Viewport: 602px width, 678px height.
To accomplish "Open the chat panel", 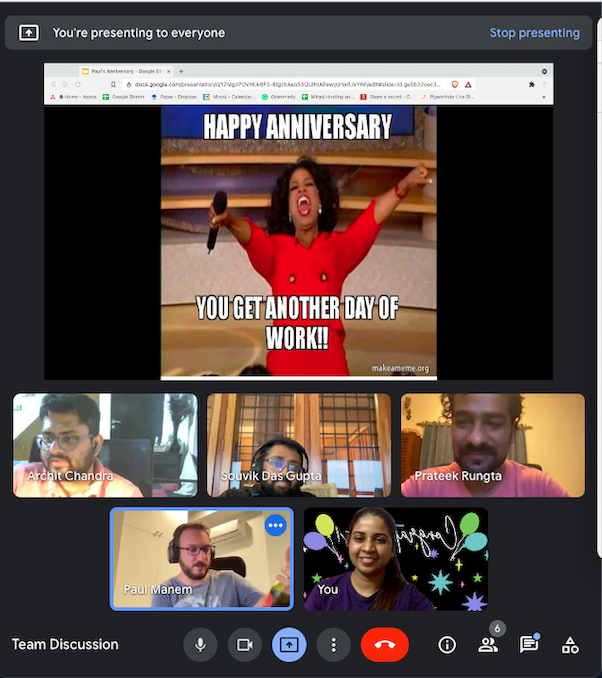I will pyautogui.click(x=528, y=645).
